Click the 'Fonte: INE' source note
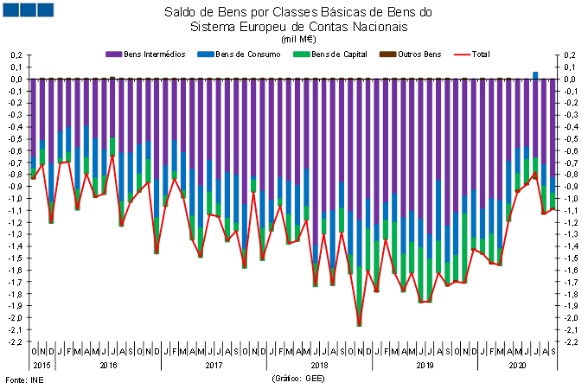The image size is (588, 389). click(x=24, y=380)
